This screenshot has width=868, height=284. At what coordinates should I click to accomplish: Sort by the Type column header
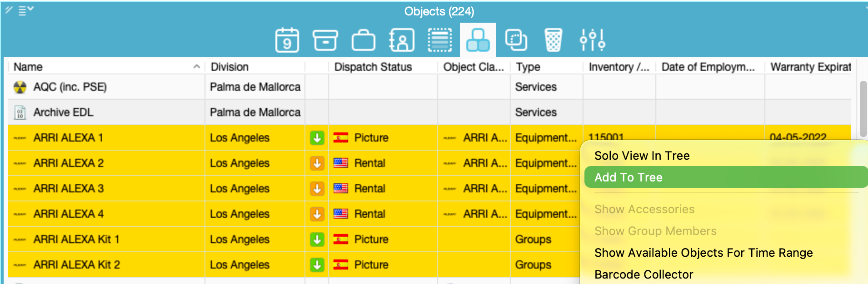click(528, 67)
